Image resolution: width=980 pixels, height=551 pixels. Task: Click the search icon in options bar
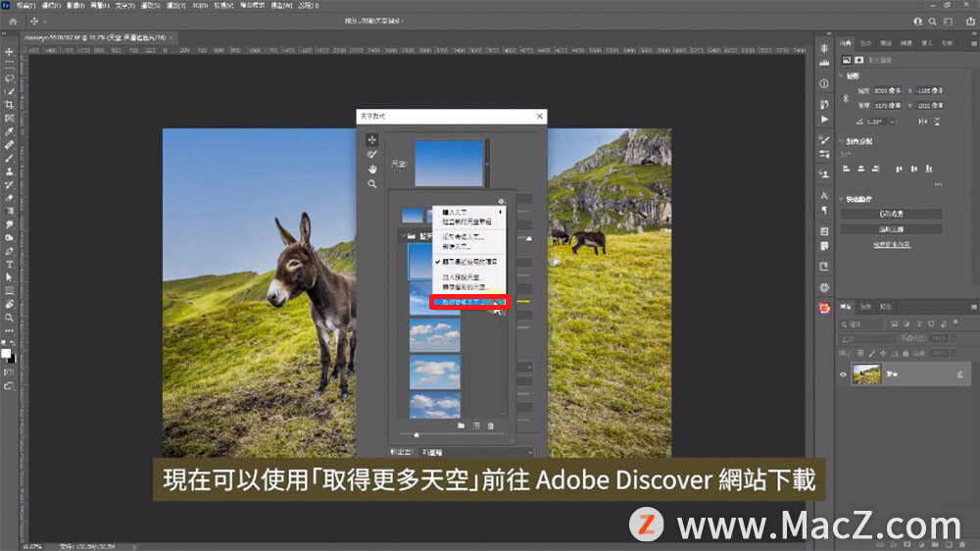pyautogui.click(x=932, y=22)
